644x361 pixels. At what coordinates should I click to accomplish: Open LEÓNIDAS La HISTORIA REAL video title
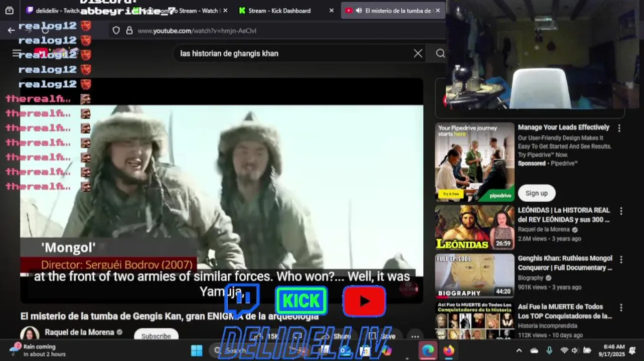click(564, 215)
